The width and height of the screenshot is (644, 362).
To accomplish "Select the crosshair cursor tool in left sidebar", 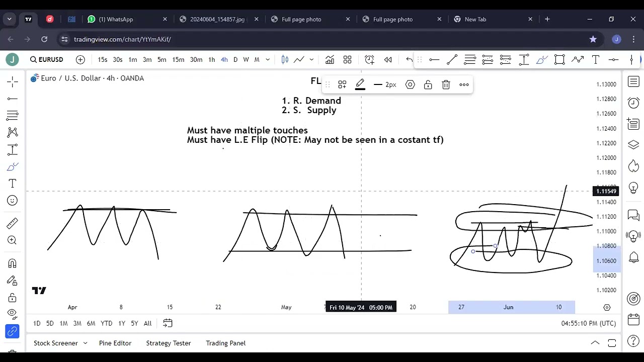I will pyautogui.click(x=13, y=82).
